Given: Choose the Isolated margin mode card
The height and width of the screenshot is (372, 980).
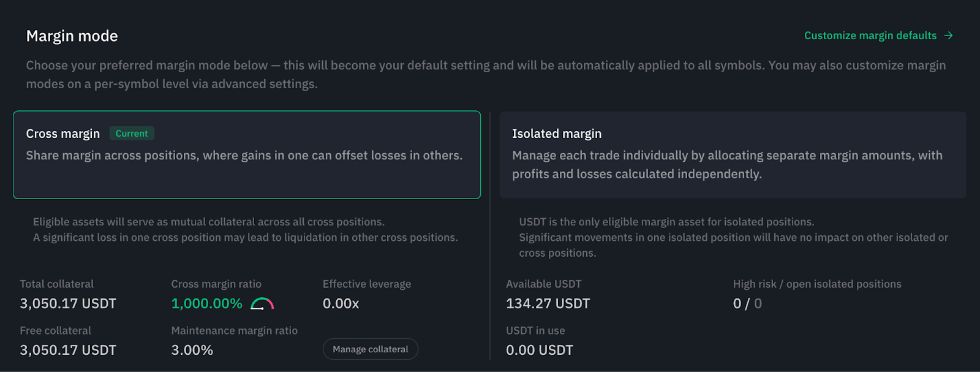Looking at the screenshot, I should pos(733,154).
